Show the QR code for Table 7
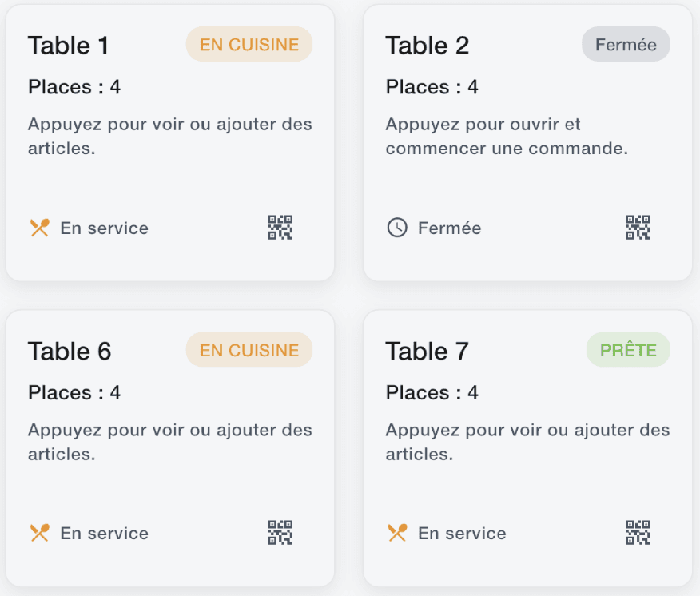700x596 pixels. pos(637,533)
